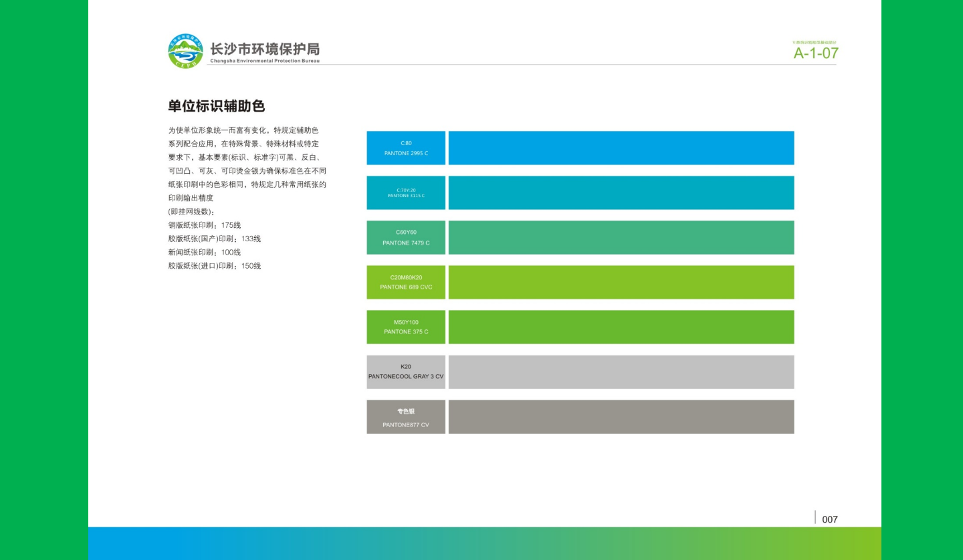Click the C:80 blue color bar
Viewport: 963px width, 560px height.
click(x=621, y=148)
